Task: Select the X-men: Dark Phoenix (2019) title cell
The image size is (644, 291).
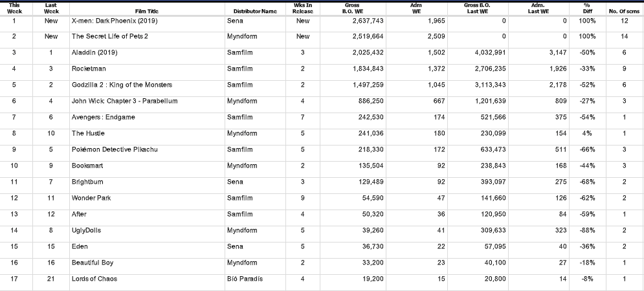Action: (115, 21)
